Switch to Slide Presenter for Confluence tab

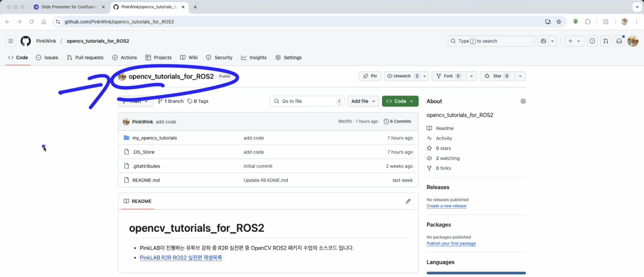pyautogui.click(x=69, y=7)
